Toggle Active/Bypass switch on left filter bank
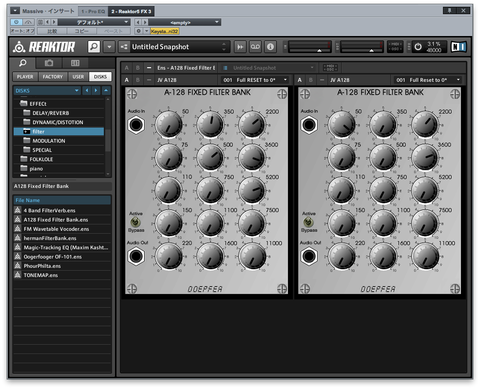Viewport: 480px width, 389px height. point(135,222)
